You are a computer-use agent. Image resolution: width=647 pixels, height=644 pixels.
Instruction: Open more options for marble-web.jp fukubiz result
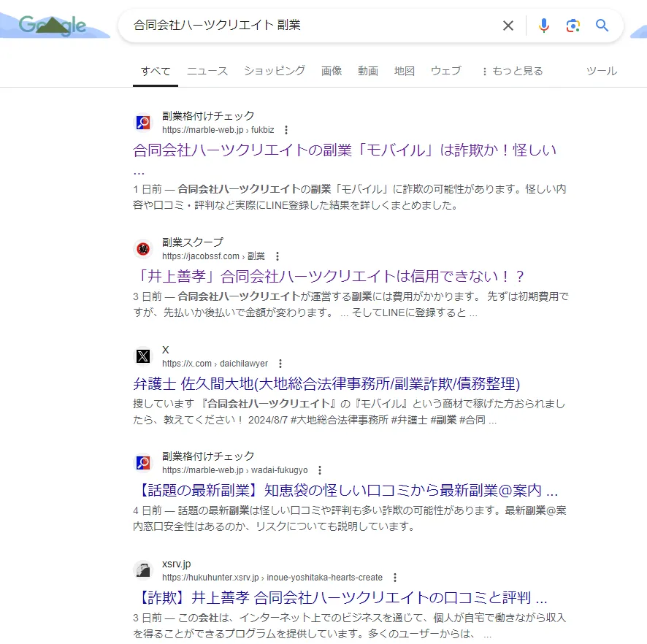(x=286, y=130)
